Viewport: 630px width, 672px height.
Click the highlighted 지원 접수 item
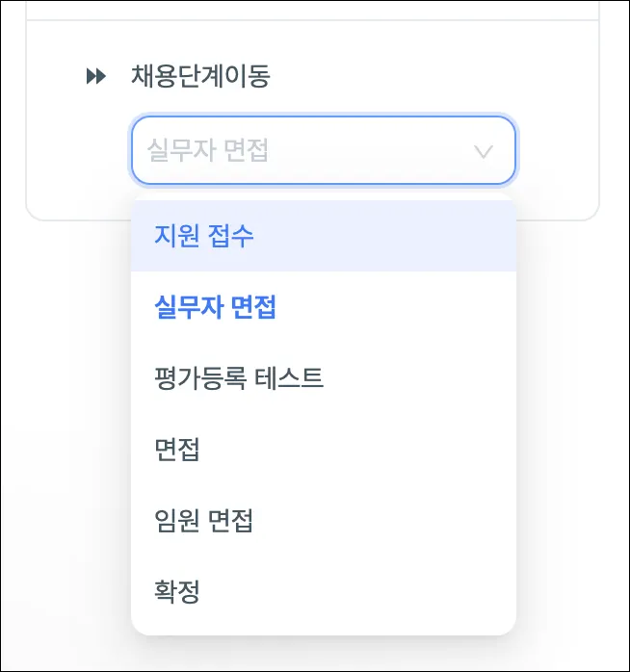click(x=204, y=236)
